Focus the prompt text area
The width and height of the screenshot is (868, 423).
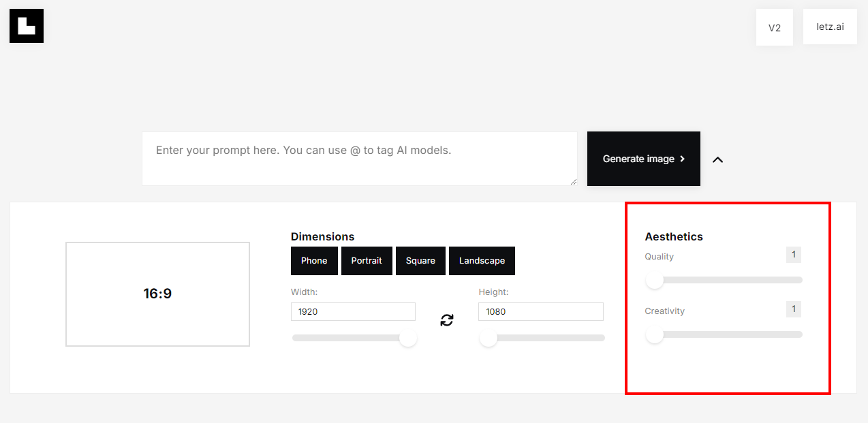pos(359,159)
